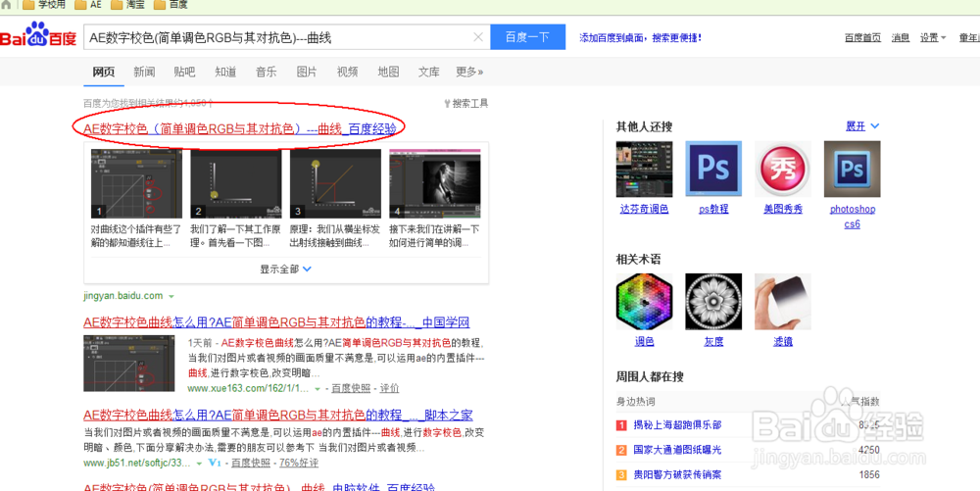Click the V1 verification badge icon

215,464
